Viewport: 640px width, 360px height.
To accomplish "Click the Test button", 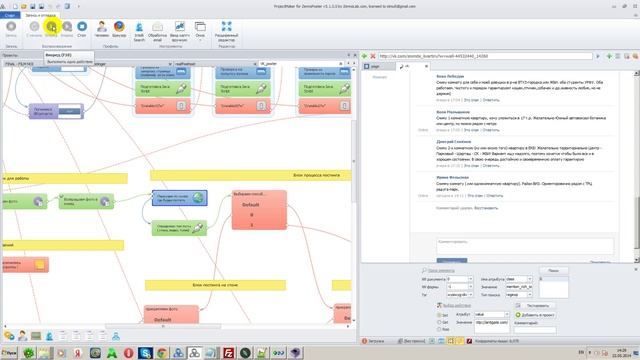I will click(x=535, y=306).
